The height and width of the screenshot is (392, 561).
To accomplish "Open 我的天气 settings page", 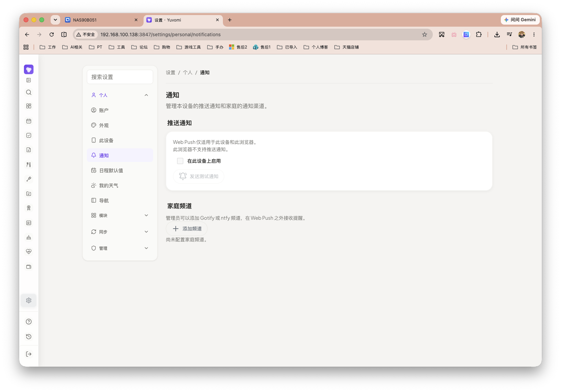I will point(120,186).
